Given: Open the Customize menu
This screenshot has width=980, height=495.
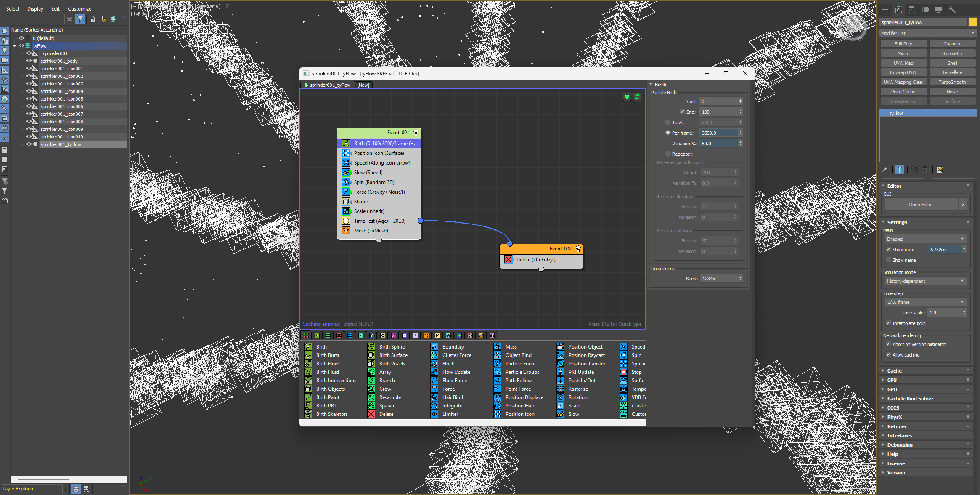Looking at the screenshot, I should click(x=79, y=8).
